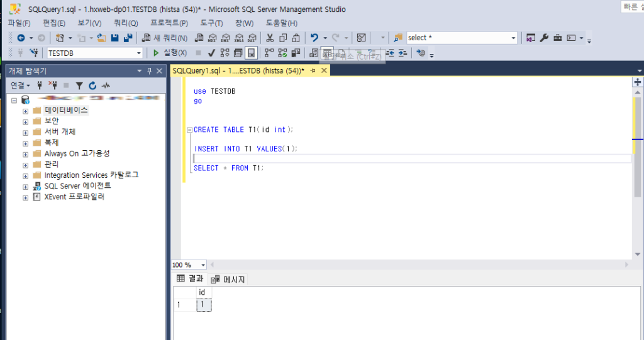Click the 새 쿼리(N) button
The image size is (644, 340).
pos(165,38)
